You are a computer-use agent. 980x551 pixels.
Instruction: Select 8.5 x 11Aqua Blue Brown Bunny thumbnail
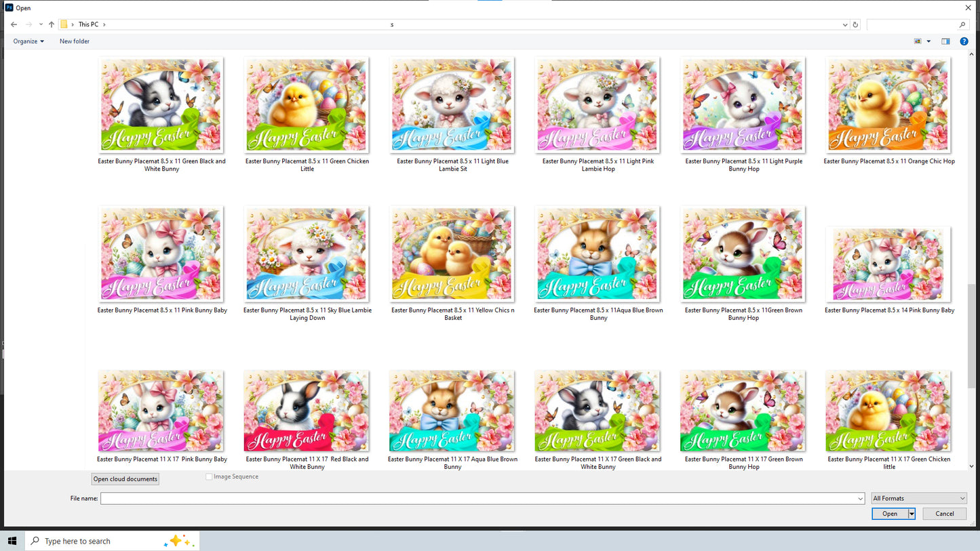pyautogui.click(x=597, y=254)
